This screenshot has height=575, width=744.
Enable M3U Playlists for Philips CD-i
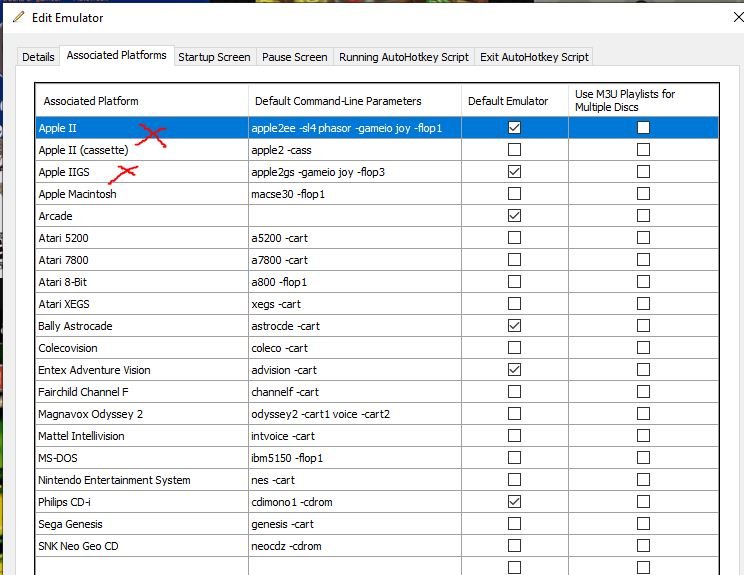pyautogui.click(x=643, y=501)
